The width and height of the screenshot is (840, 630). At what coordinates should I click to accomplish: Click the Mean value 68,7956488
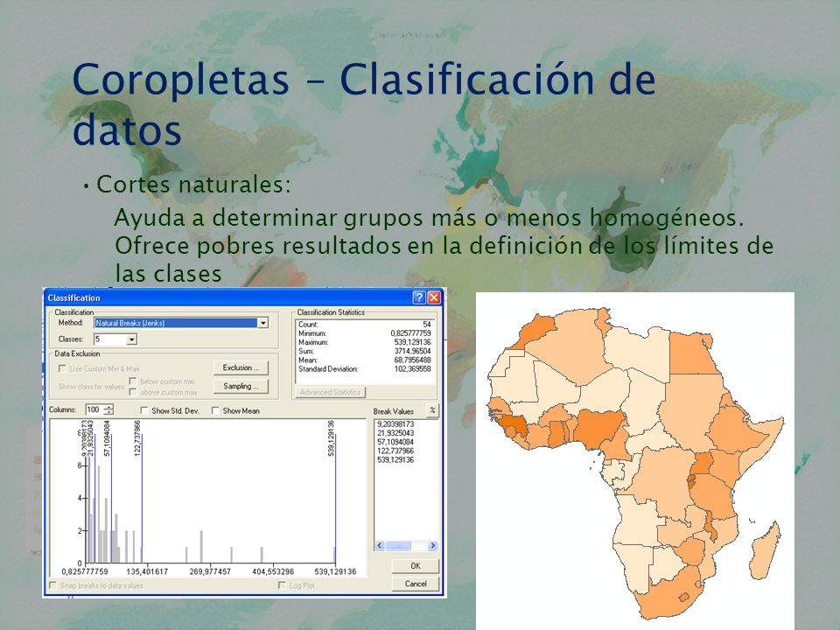[412, 360]
